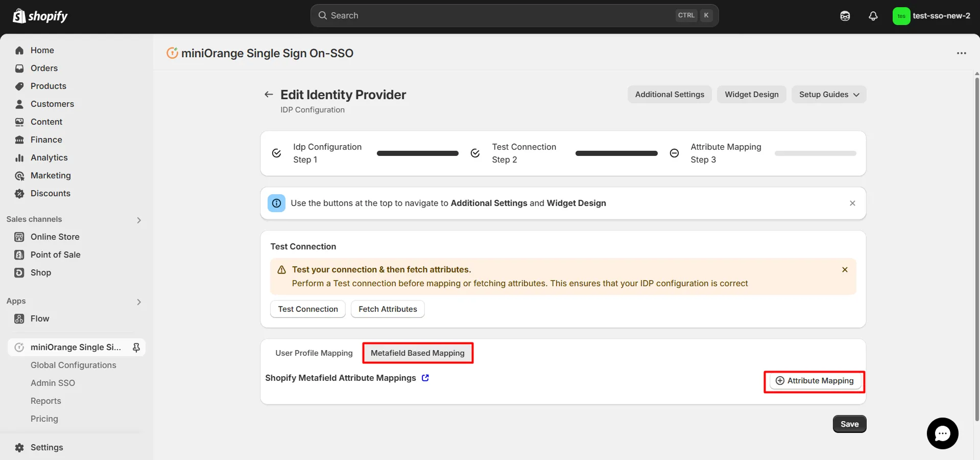Click the Orders inbox icon
Viewport: 980px width, 460px height.
19,68
